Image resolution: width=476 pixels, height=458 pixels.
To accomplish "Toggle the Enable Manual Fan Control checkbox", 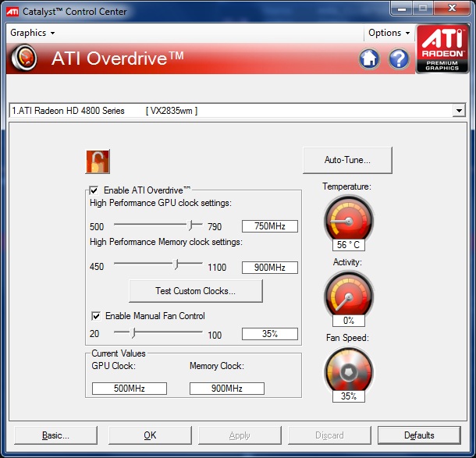I will (96, 316).
